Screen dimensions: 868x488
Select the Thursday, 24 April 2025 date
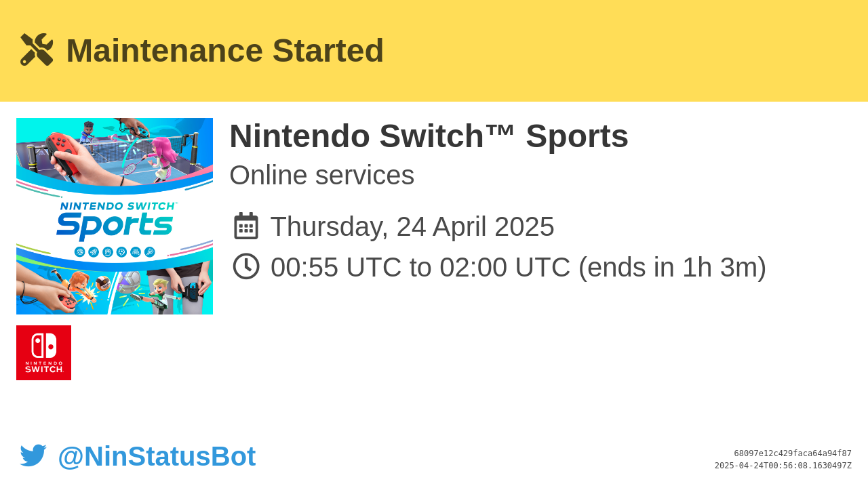412,226
